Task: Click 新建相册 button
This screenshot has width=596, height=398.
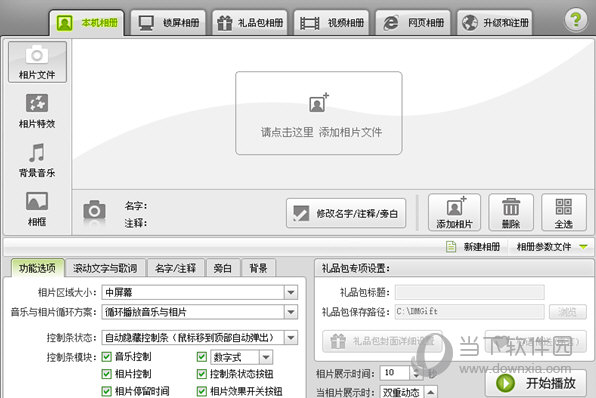Action: click(473, 247)
